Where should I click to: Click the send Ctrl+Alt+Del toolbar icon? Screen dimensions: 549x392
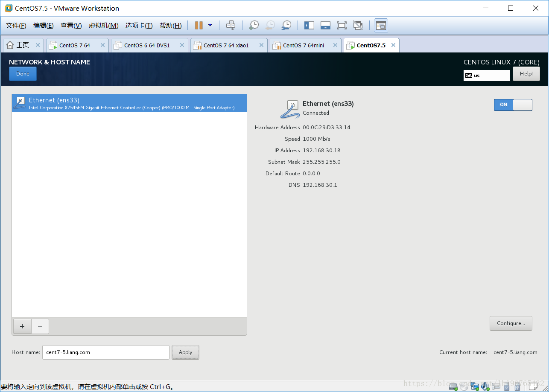click(x=231, y=26)
